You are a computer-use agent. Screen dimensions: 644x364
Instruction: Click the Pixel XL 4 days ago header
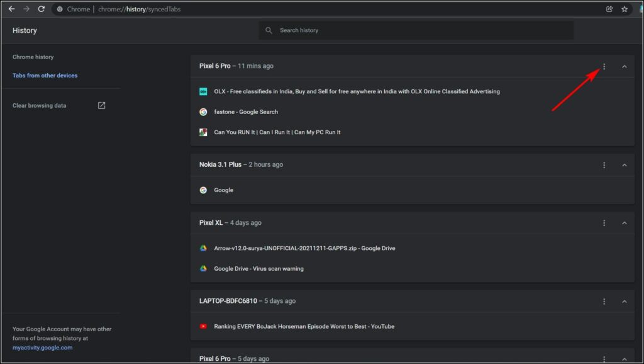click(230, 223)
